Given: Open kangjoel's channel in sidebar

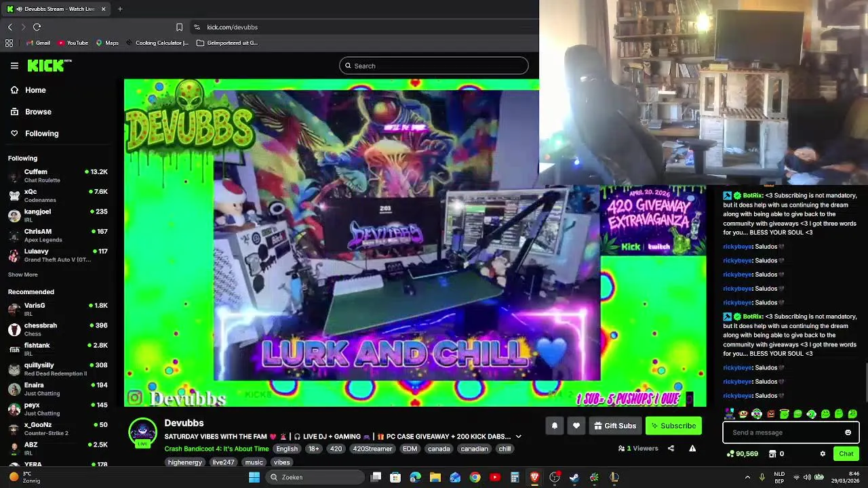Looking at the screenshot, I should click(58, 216).
